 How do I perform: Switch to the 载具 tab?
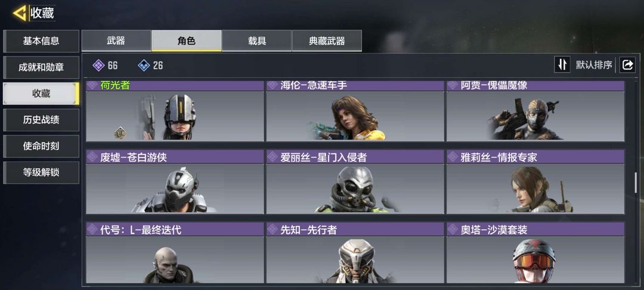tap(256, 41)
